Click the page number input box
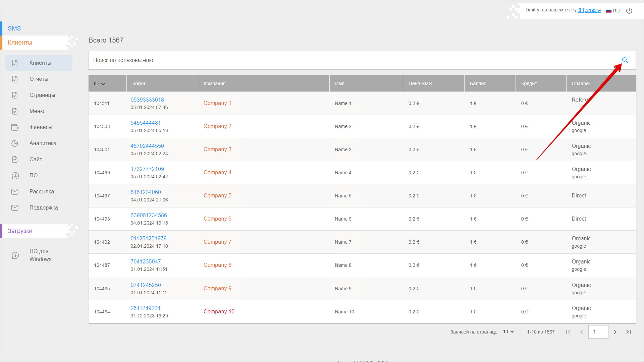Screen dimensions: 644x362 click(598, 332)
